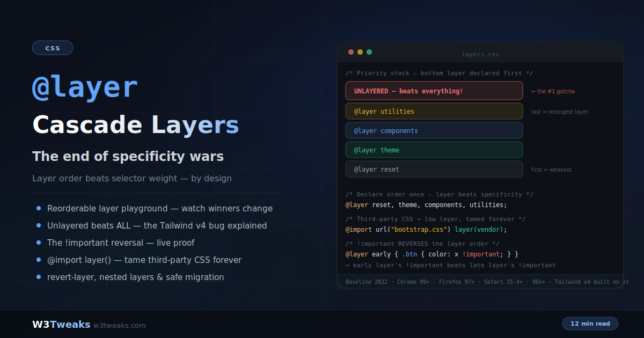The image size is (644, 338).
Task: Click the W3Tweaks brand name
Action: [61, 325]
